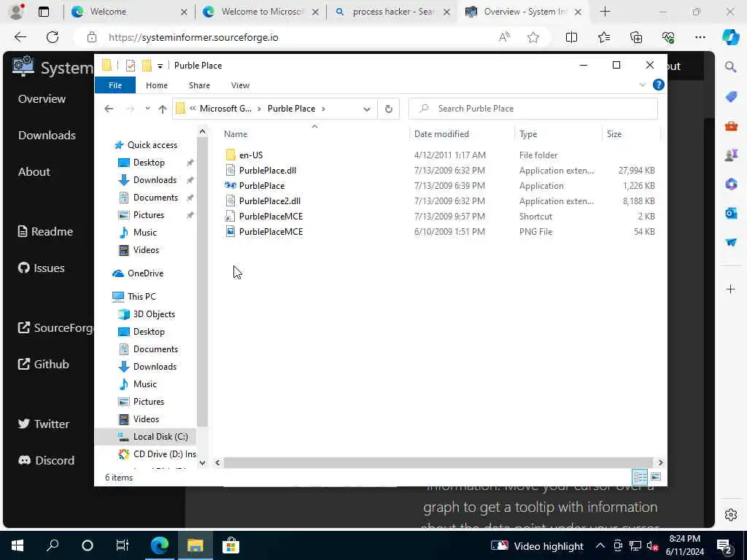Click the Search Purble Place field
This screenshot has width=747, height=560.
(x=533, y=109)
